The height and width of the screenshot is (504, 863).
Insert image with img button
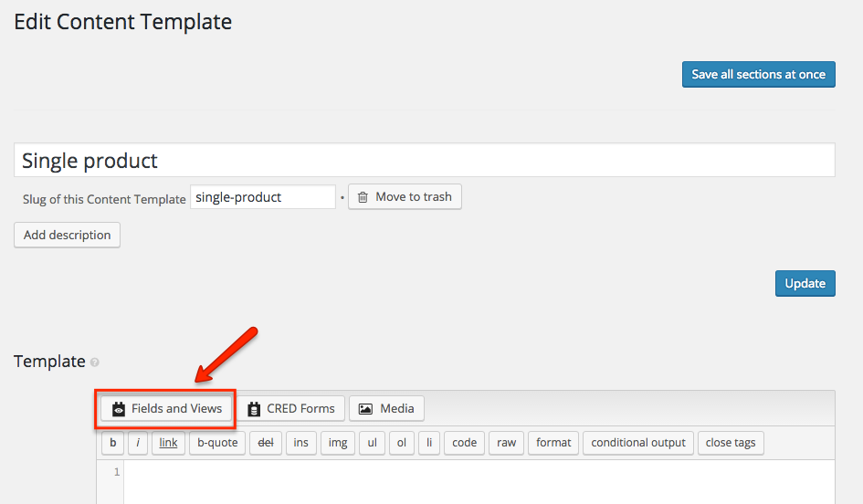click(x=338, y=443)
